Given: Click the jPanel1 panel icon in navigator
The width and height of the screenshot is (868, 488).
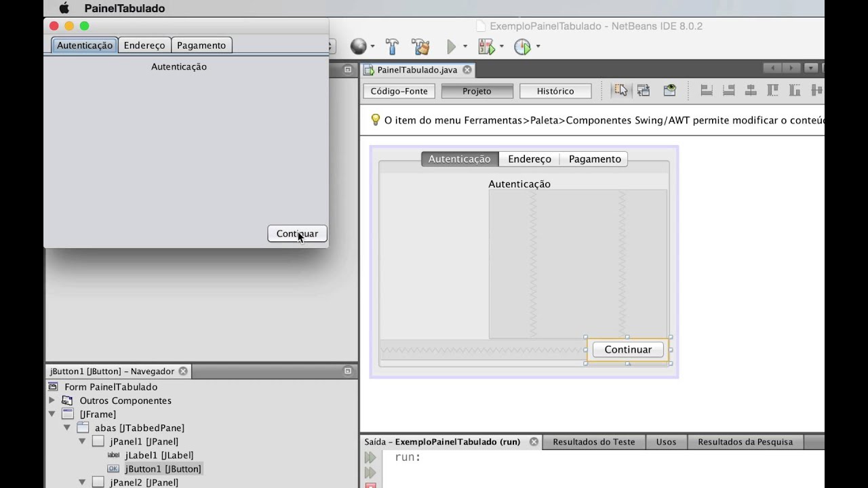Looking at the screenshot, I should tap(98, 441).
